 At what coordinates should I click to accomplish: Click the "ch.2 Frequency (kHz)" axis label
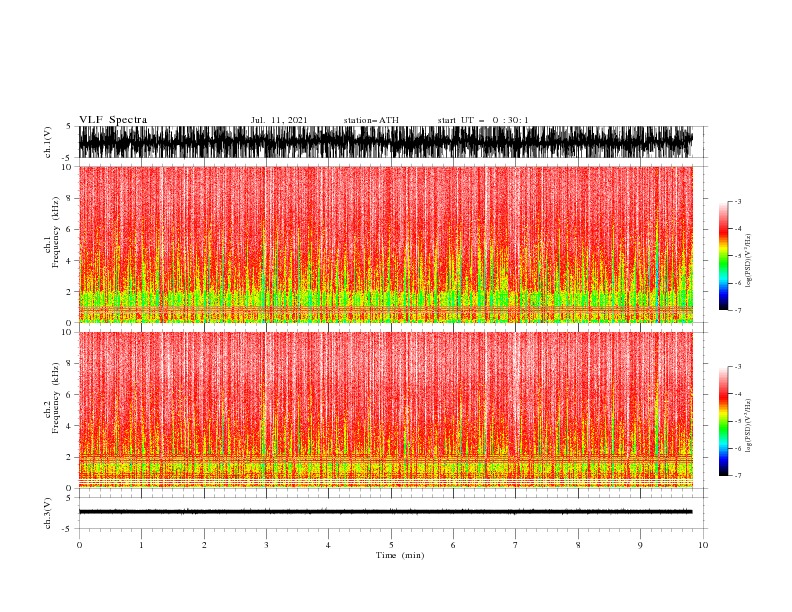(52, 398)
